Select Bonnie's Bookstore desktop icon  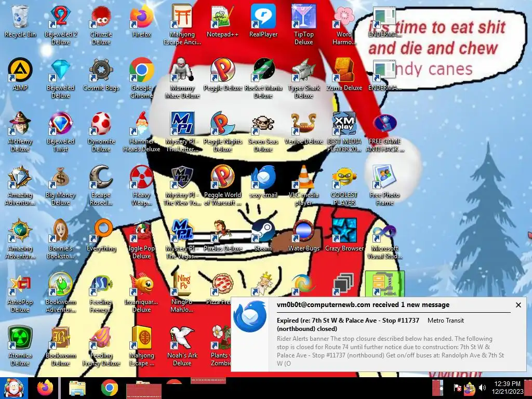pyautogui.click(x=60, y=239)
